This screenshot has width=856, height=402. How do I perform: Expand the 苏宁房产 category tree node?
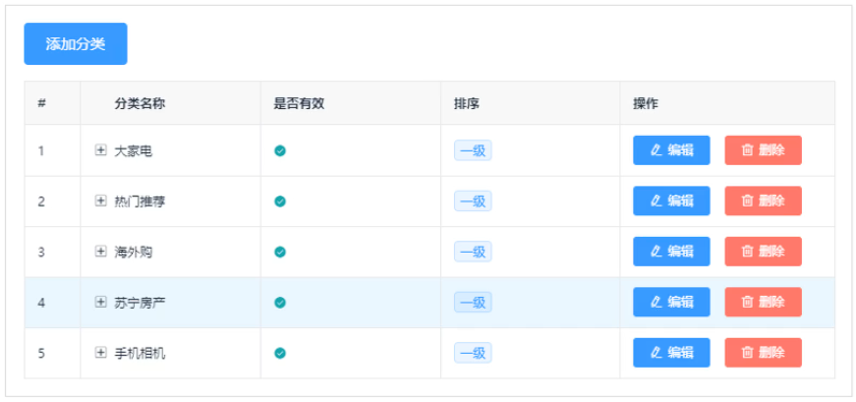pos(100,302)
